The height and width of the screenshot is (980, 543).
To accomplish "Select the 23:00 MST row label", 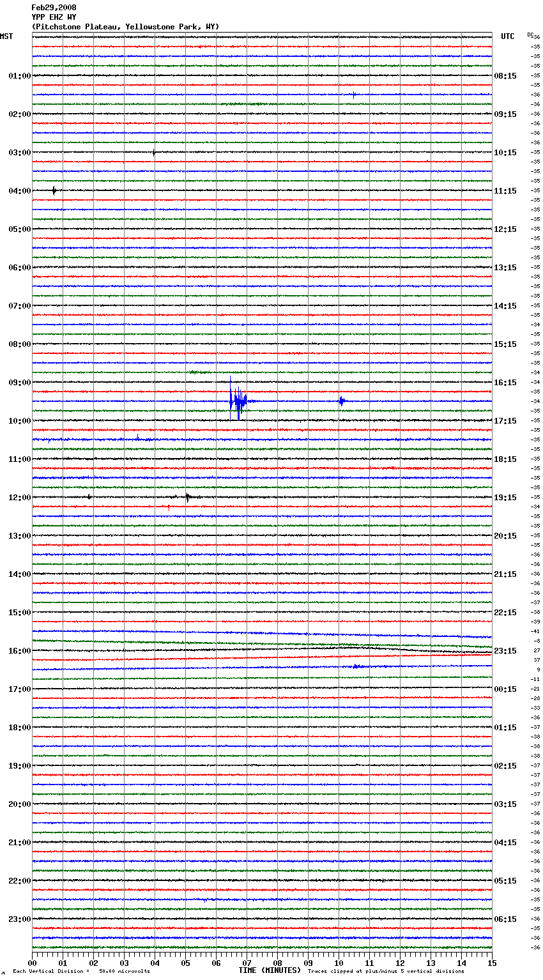I will 20,919.
